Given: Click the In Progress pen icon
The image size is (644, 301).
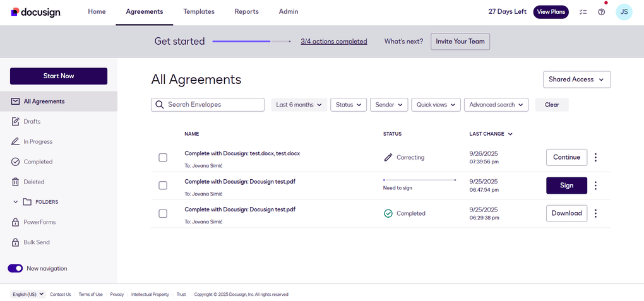Looking at the screenshot, I should pos(16,142).
